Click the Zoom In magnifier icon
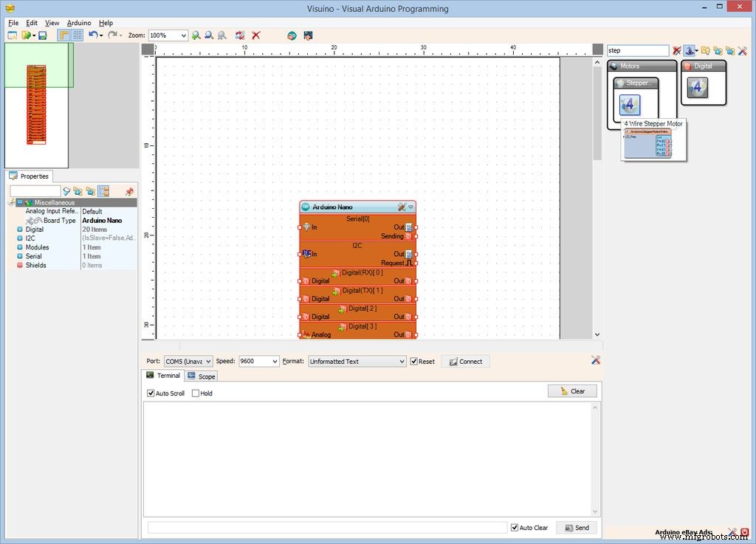 pos(196,35)
